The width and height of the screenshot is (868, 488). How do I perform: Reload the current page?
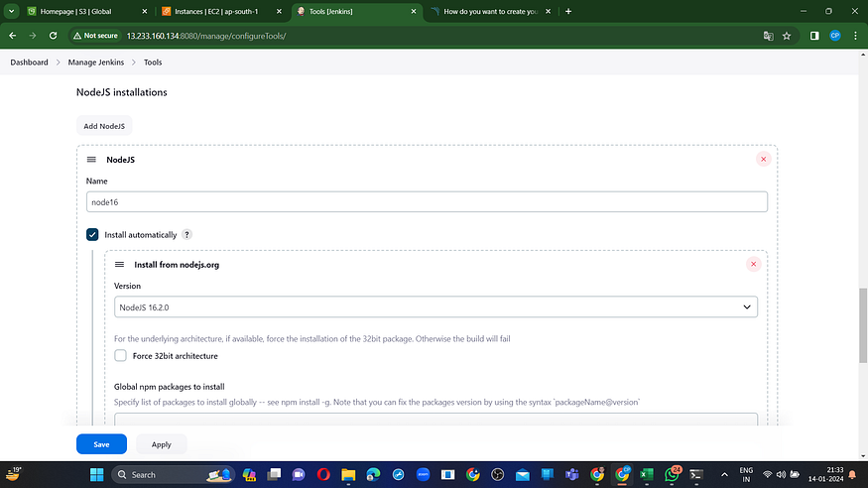pos(54,36)
